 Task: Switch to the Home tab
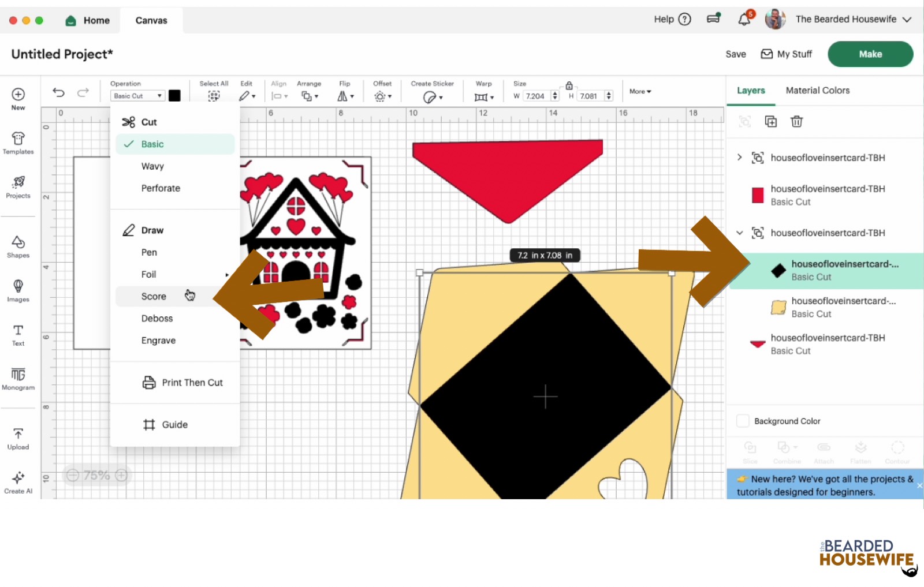(87, 20)
